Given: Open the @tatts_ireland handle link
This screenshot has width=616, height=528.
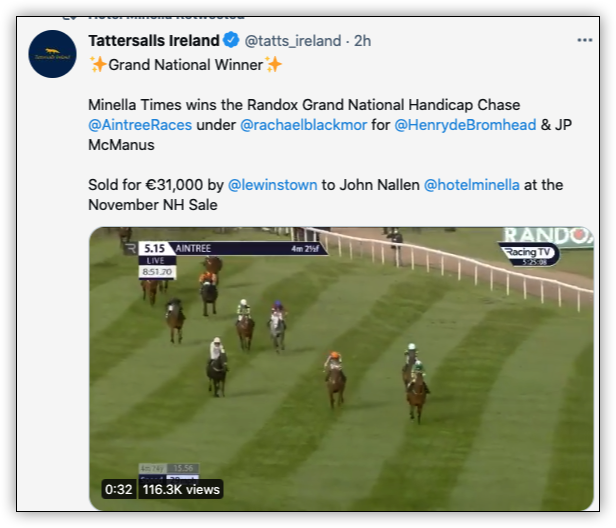Looking at the screenshot, I should [293, 41].
